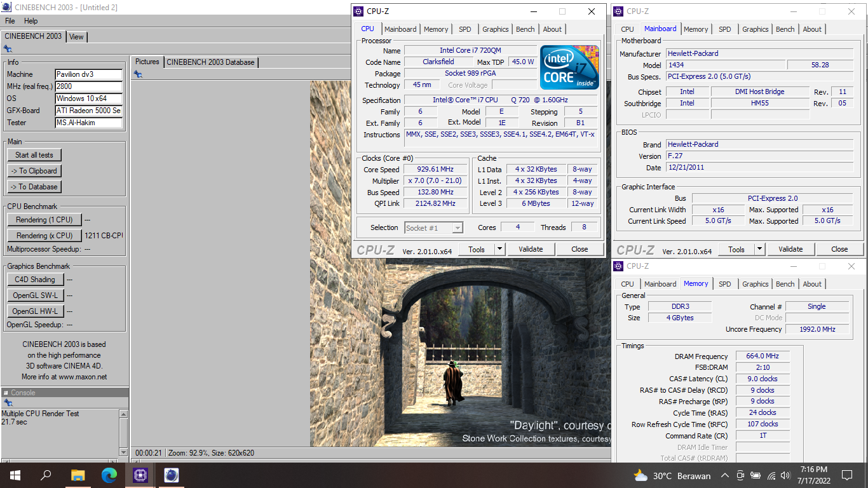Image resolution: width=868 pixels, height=488 pixels.
Task: Open Bench tab in first CPU-Z window
Action: coord(525,29)
